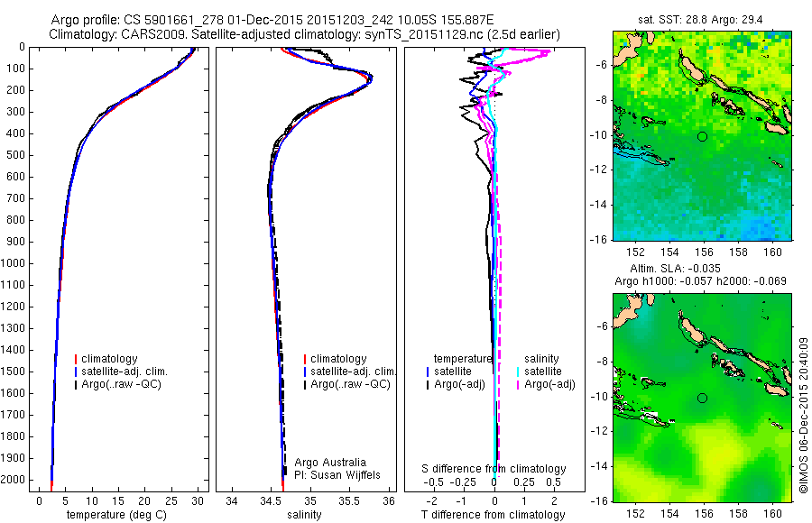This screenshot has width=812, height=523.
Task: Click the 'temperature (deg C)' axis label
Action: click(x=117, y=515)
